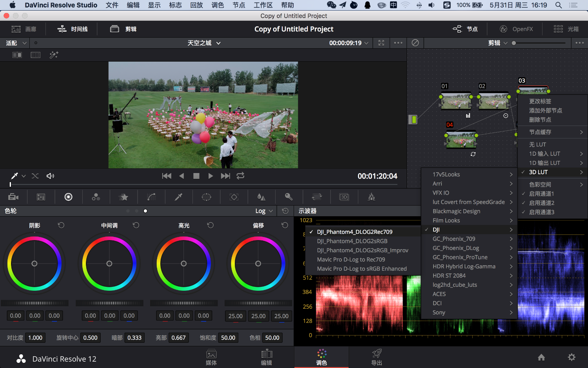Switch to the 导出 deliver page

point(377,357)
